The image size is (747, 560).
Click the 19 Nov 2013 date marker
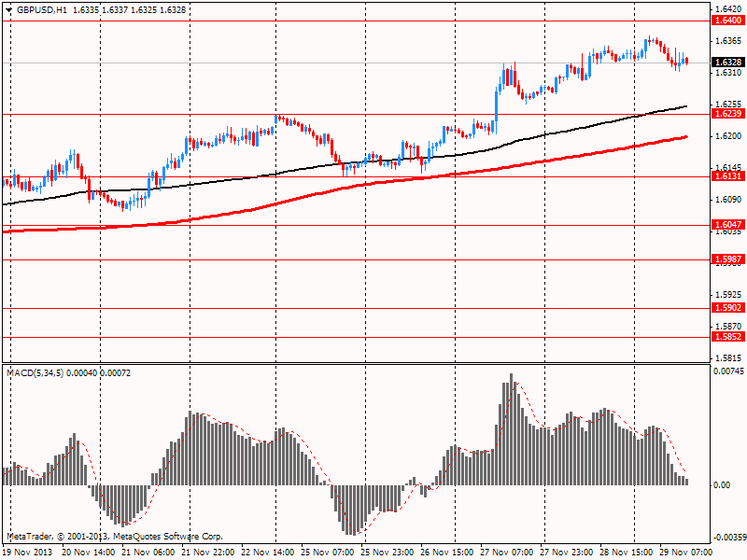point(29,553)
